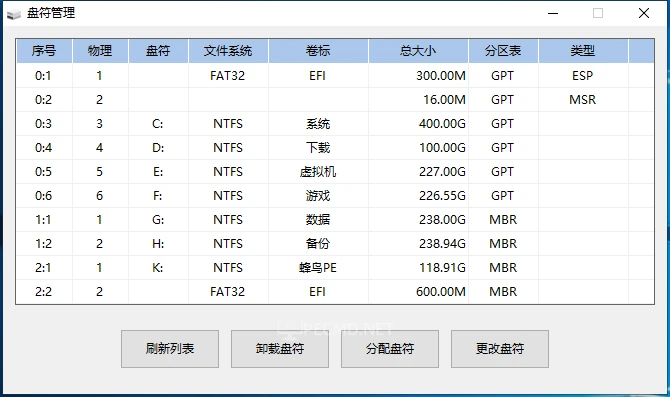Click the 卷标 column header

coord(318,51)
